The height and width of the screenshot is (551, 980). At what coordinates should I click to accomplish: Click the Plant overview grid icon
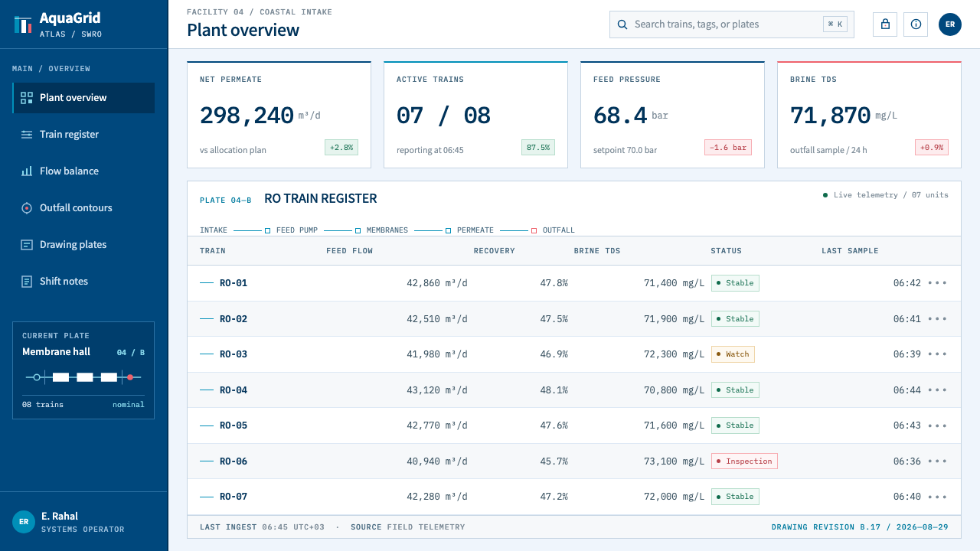pos(27,98)
